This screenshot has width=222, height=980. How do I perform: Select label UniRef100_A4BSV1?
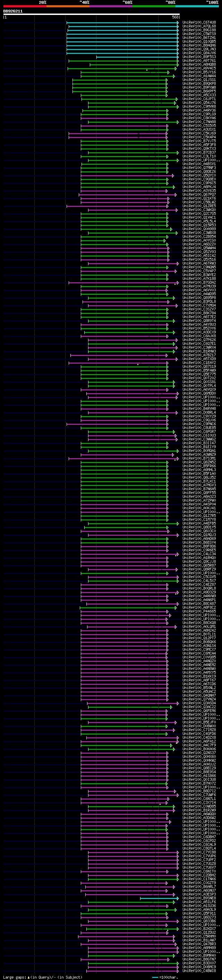(199, 164)
